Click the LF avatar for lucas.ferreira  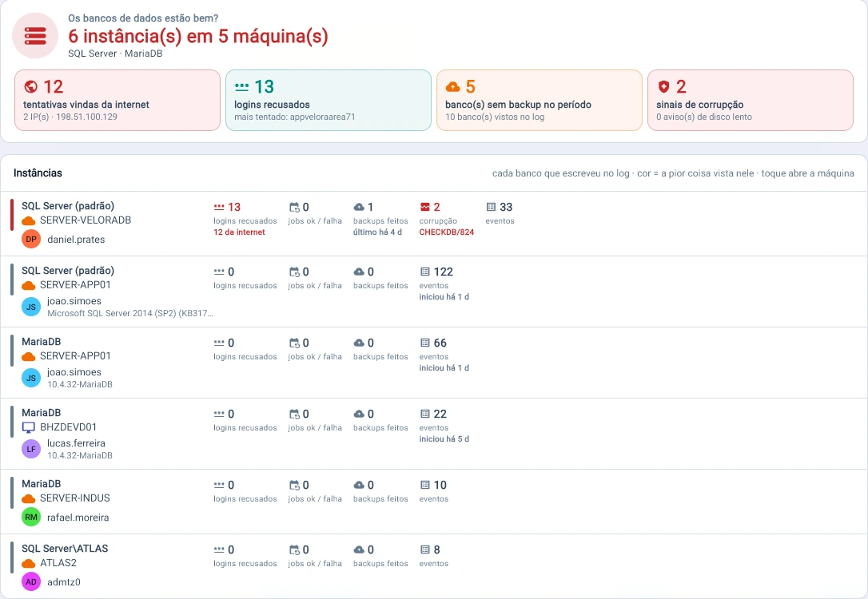31,449
